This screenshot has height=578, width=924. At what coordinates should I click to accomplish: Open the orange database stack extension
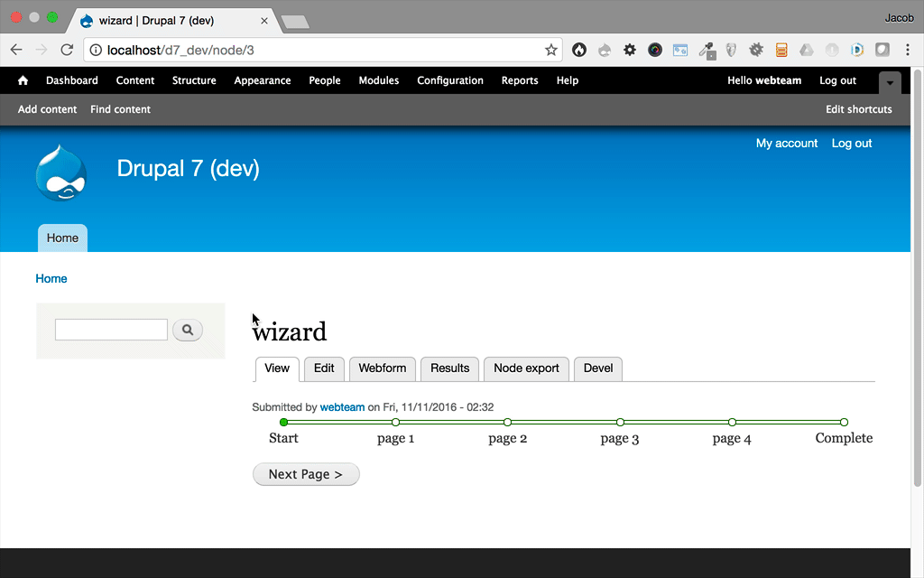[781, 51]
